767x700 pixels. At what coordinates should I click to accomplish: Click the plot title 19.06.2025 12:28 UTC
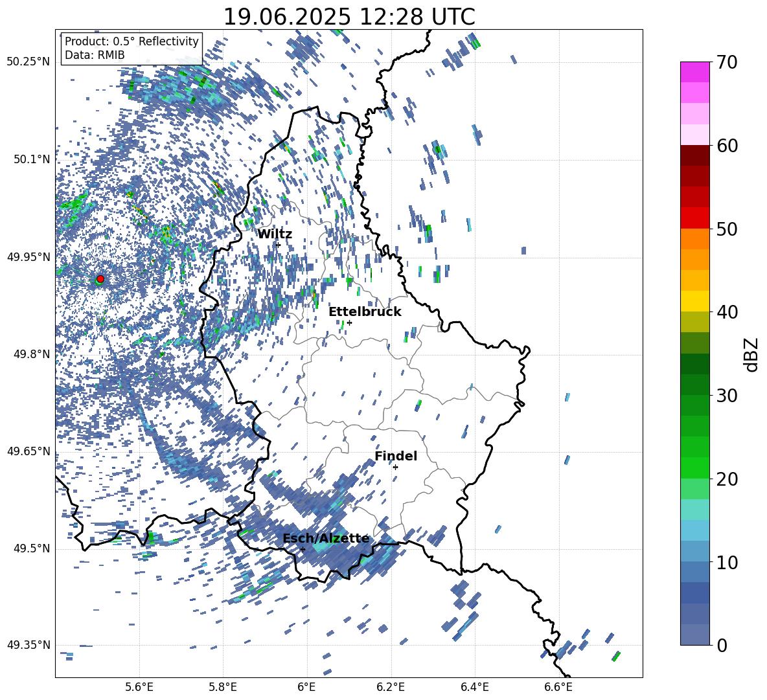tap(349, 17)
